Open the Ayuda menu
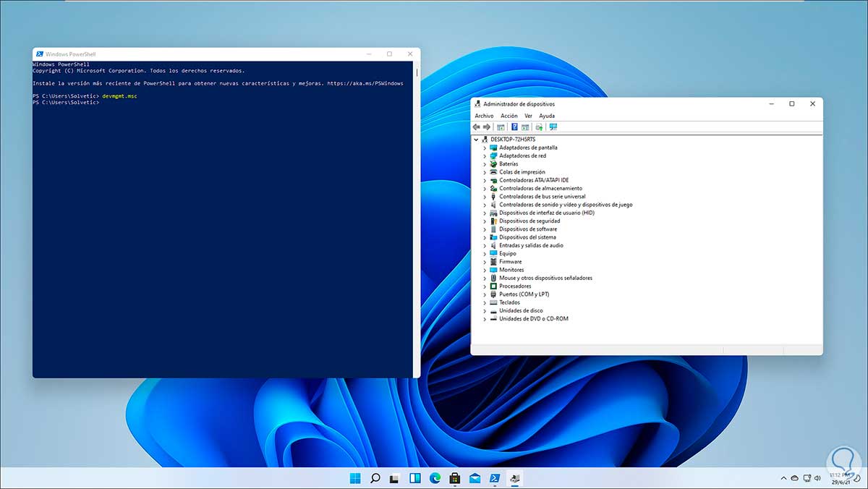868x489 pixels. (x=547, y=116)
